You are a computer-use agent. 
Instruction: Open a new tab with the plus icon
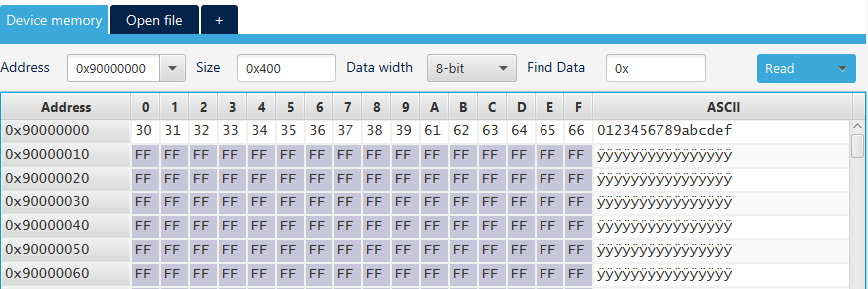[x=219, y=20]
